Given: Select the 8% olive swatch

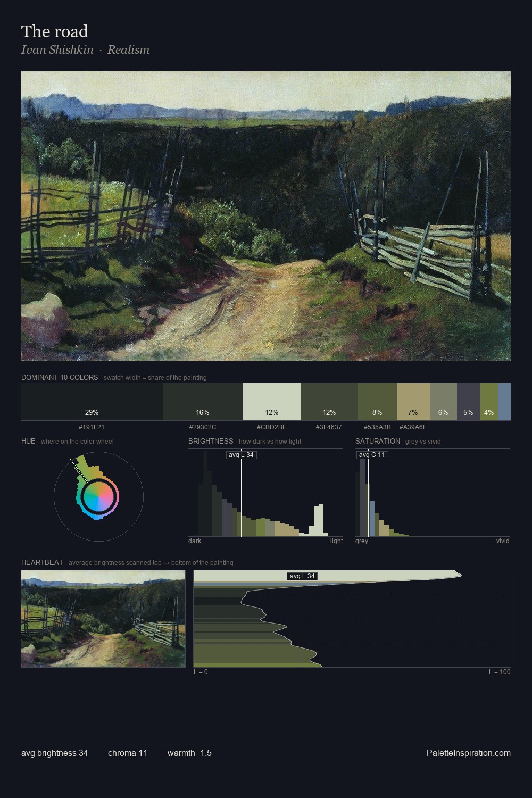Looking at the screenshot, I should [377, 402].
